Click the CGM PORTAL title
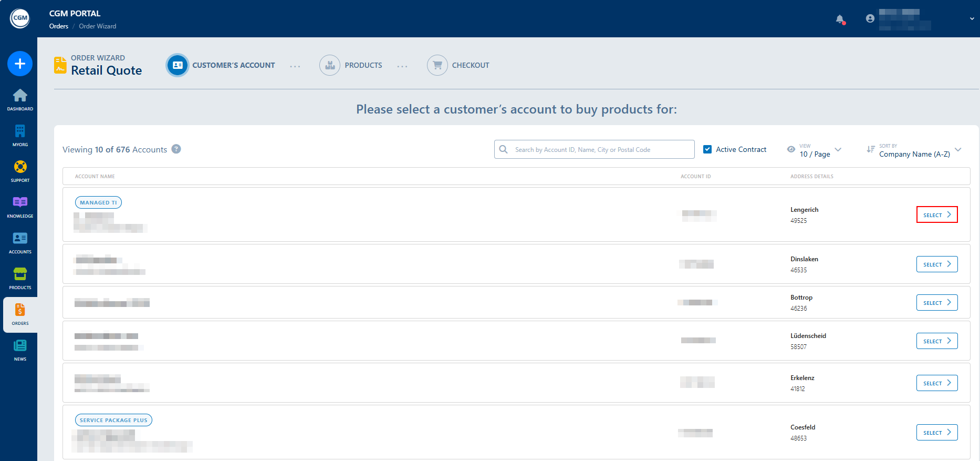 tap(75, 14)
